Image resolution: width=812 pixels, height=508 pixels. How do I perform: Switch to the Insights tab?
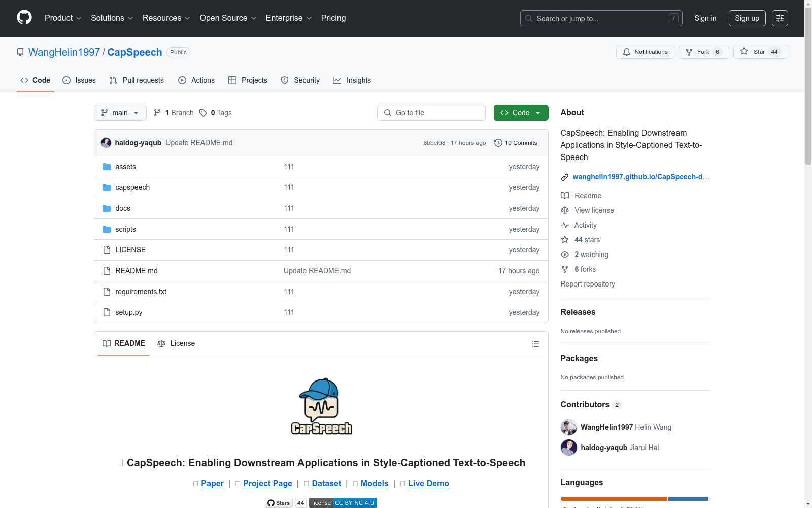point(352,80)
